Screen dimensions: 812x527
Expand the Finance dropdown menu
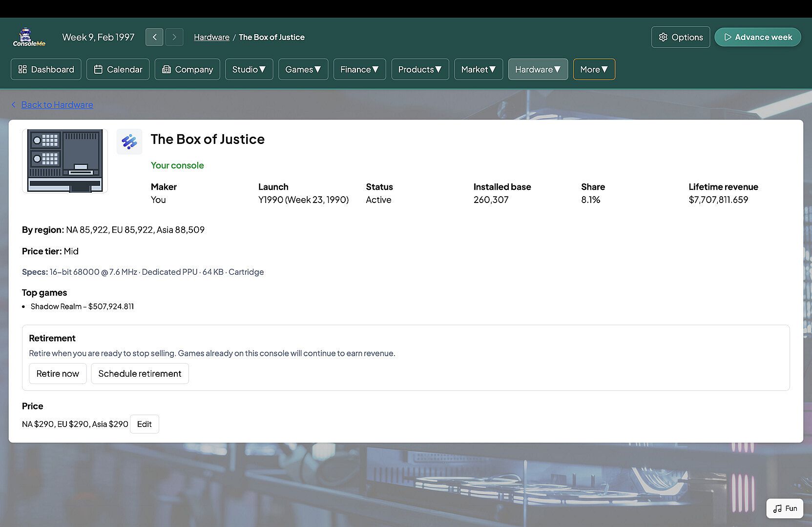tap(359, 69)
